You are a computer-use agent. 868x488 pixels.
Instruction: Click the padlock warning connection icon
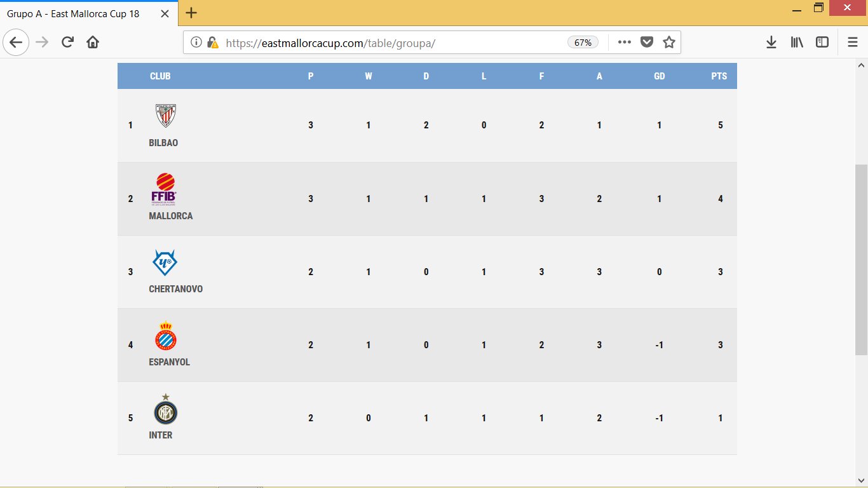pyautogui.click(x=213, y=43)
